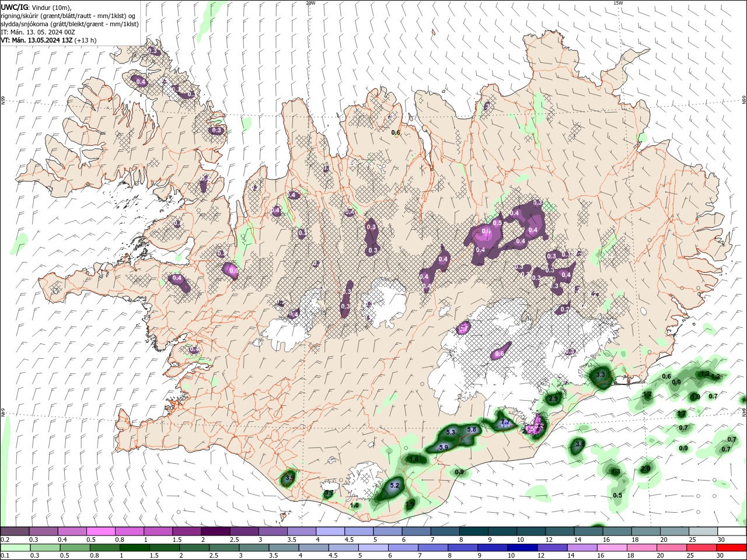The width and height of the screenshot is (747, 560).
Task: Click the '3.8' rainfall value offshore in the southeast
Action: click(580, 444)
